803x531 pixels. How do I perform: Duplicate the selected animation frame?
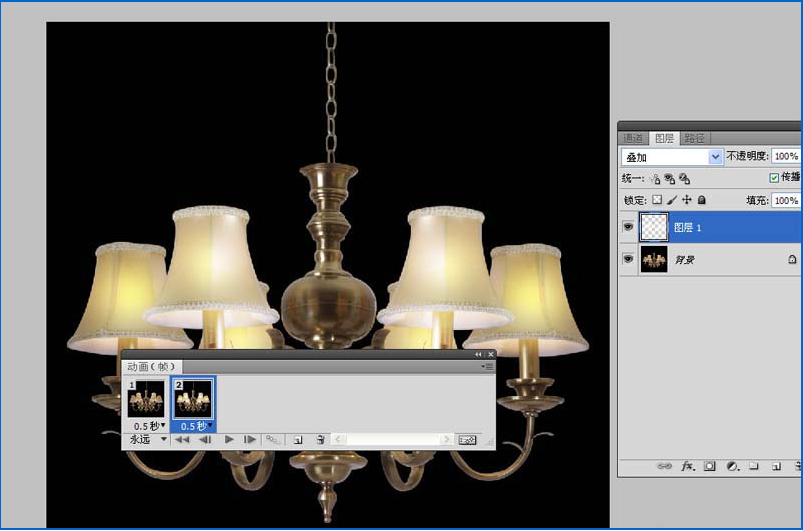pyautogui.click(x=298, y=440)
